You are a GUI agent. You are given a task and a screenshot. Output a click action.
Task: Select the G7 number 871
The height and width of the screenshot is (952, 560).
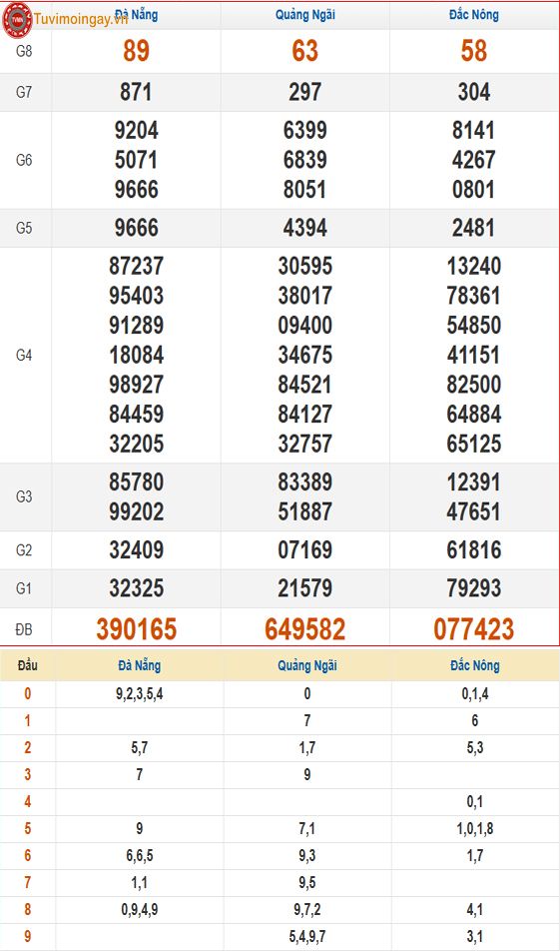pos(137,92)
